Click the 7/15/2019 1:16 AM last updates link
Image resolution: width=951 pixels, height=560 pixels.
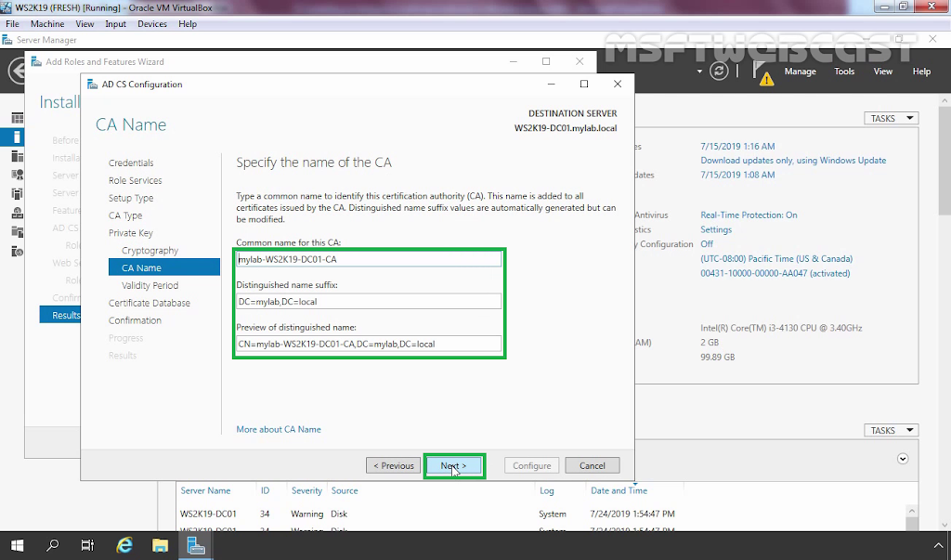point(737,146)
